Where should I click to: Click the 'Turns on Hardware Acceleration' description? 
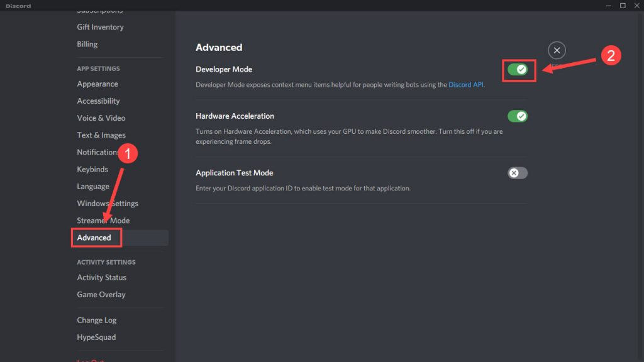point(349,136)
